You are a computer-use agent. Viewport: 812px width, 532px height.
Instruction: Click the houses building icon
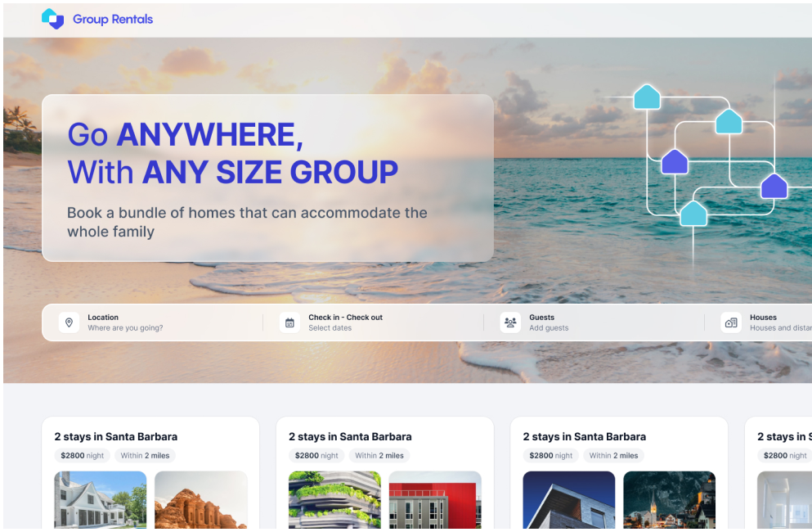(x=731, y=322)
